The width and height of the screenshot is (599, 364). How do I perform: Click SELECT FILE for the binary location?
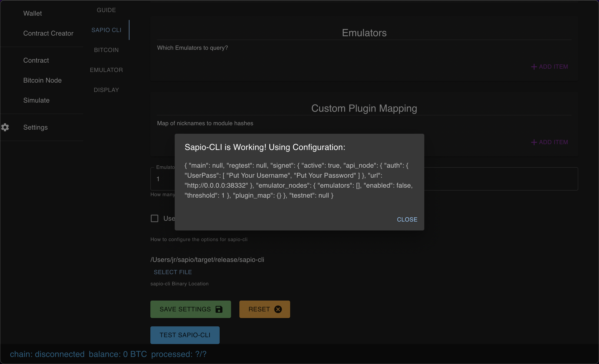tap(173, 272)
